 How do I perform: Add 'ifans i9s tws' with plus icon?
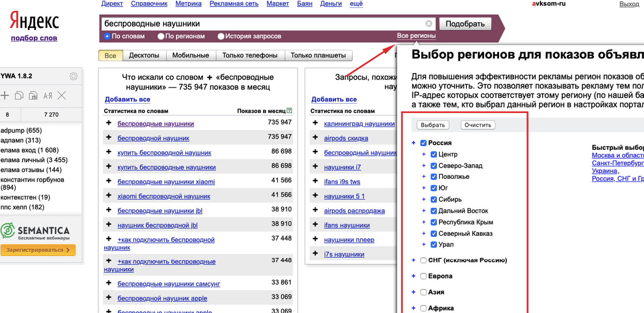pyautogui.click(x=316, y=181)
